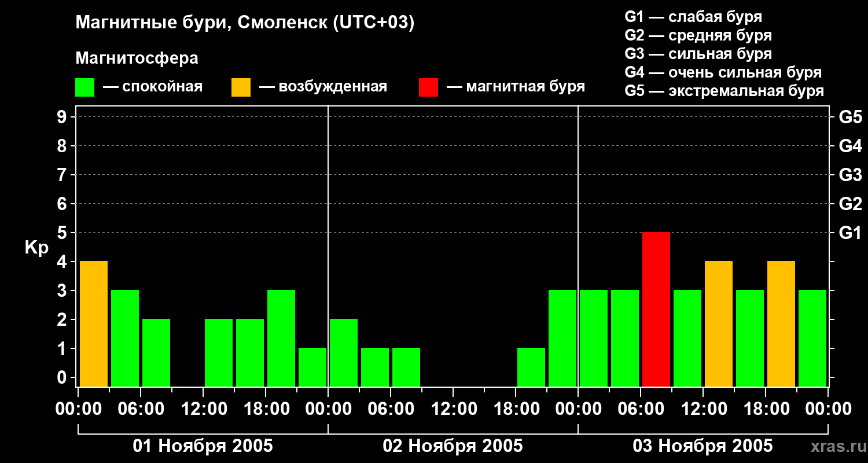Click the Kp axis title

pyautogui.click(x=36, y=248)
